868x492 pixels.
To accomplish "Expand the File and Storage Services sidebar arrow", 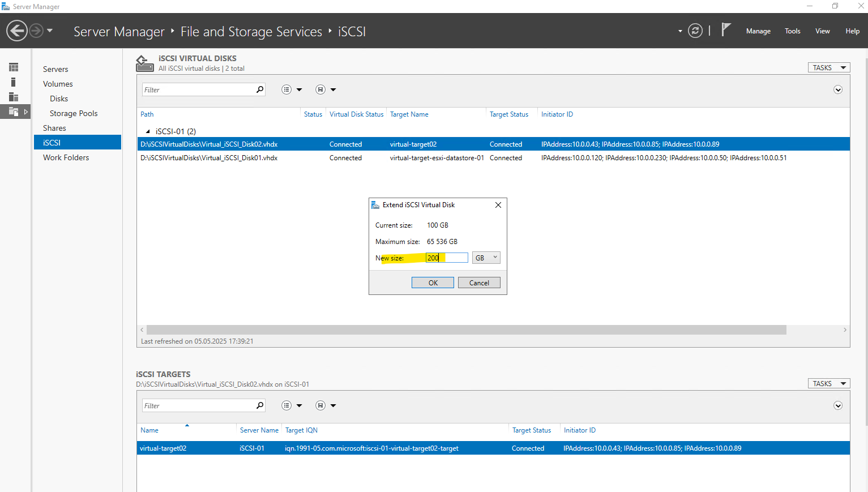I will (26, 112).
